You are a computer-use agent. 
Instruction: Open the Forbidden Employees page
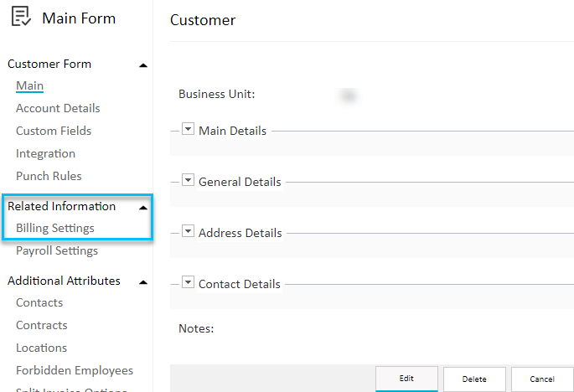(x=75, y=370)
